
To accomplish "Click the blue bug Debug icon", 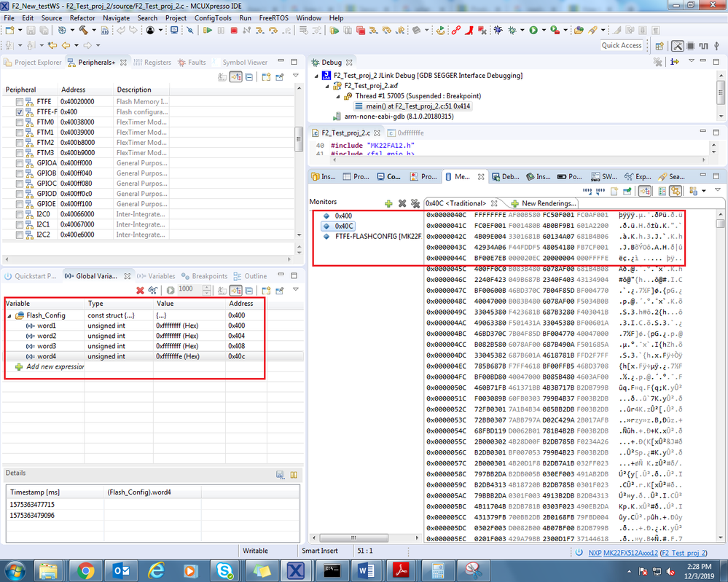I will 498,31.
